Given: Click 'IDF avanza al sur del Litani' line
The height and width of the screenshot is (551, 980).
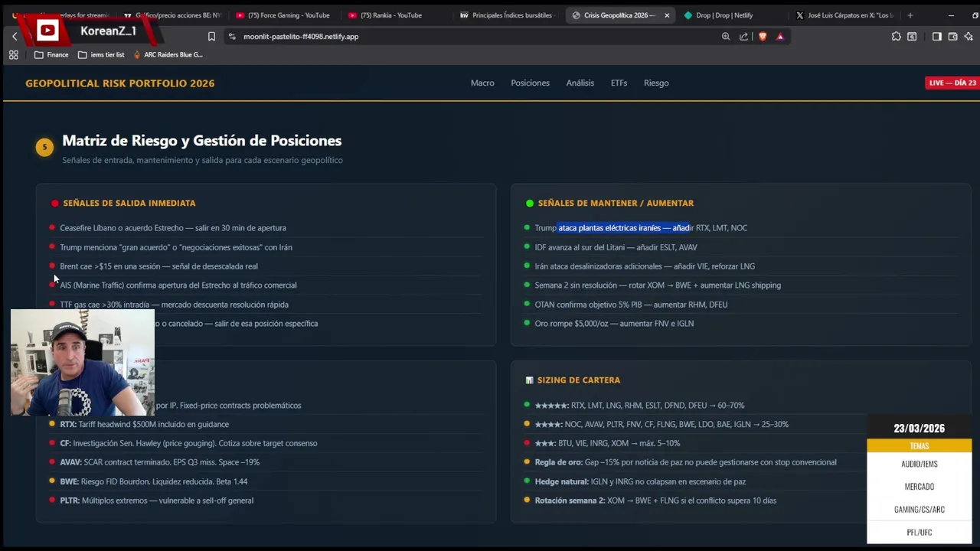Looking at the screenshot, I should pos(616,247).
